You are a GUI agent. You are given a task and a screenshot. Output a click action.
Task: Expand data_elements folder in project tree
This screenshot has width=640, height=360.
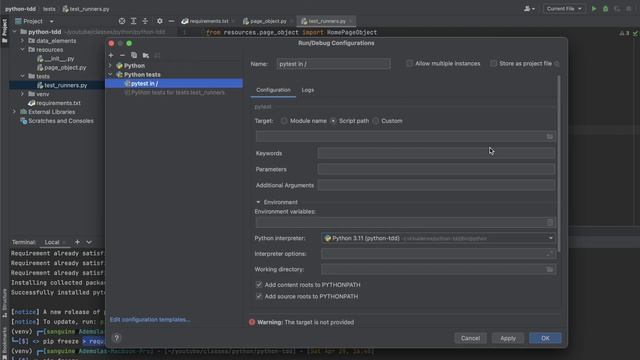pyautogui.click(x=22, y=41)
